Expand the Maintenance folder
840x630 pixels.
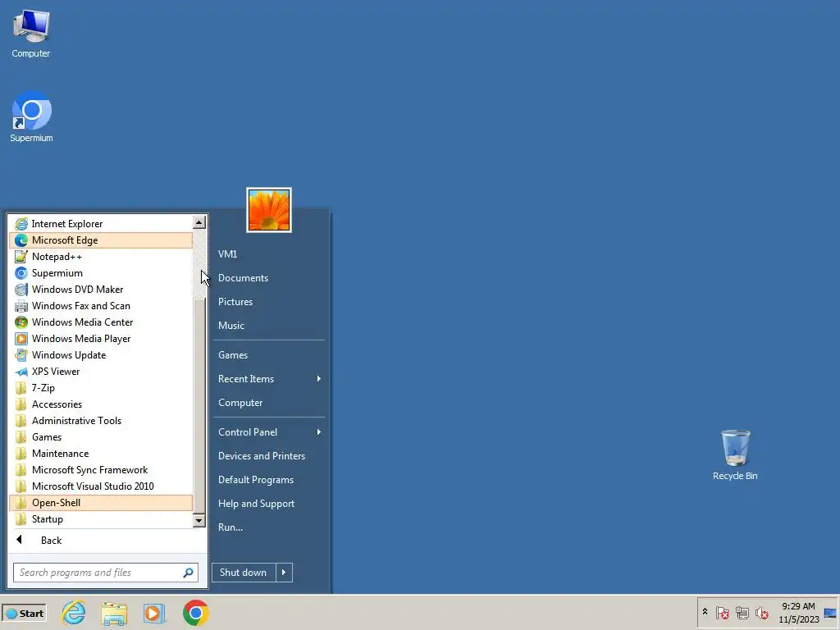tap(101, 454)
